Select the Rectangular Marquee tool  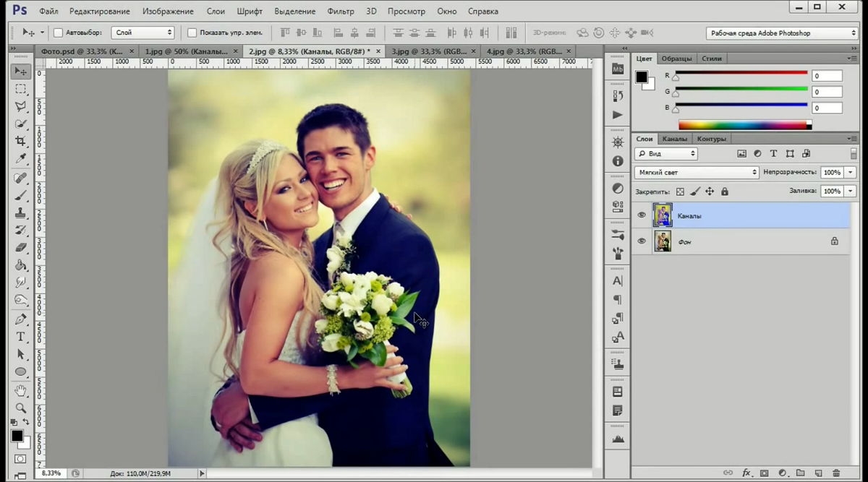[21, 89]
